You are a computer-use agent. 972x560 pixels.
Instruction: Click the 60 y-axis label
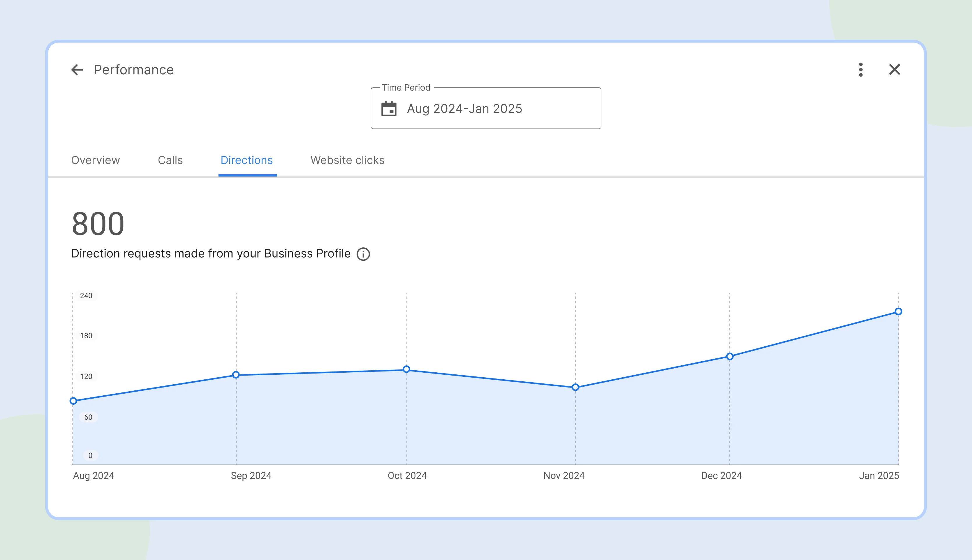pos(88,417)
